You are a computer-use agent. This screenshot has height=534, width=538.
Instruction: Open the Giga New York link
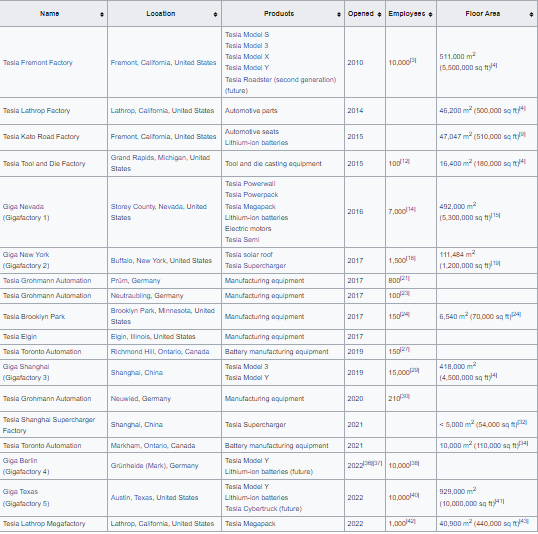(x=26, y=255)
